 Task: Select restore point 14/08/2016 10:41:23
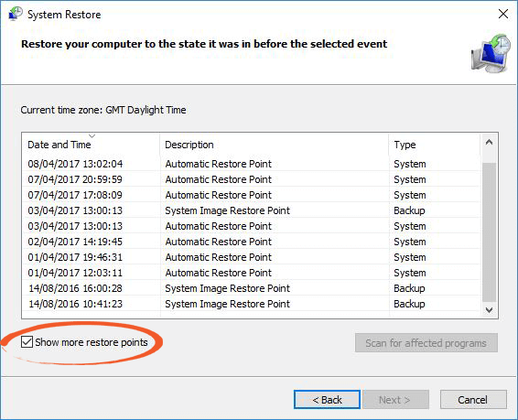(x=252, y=304)
